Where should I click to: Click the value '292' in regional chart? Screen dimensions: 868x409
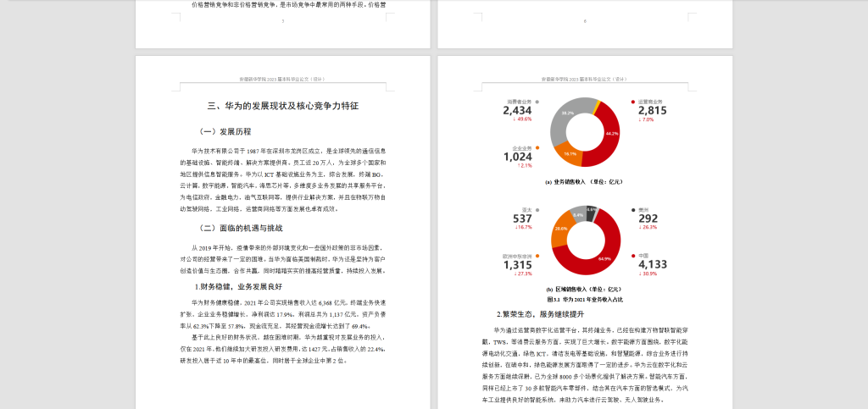(648, 218)
